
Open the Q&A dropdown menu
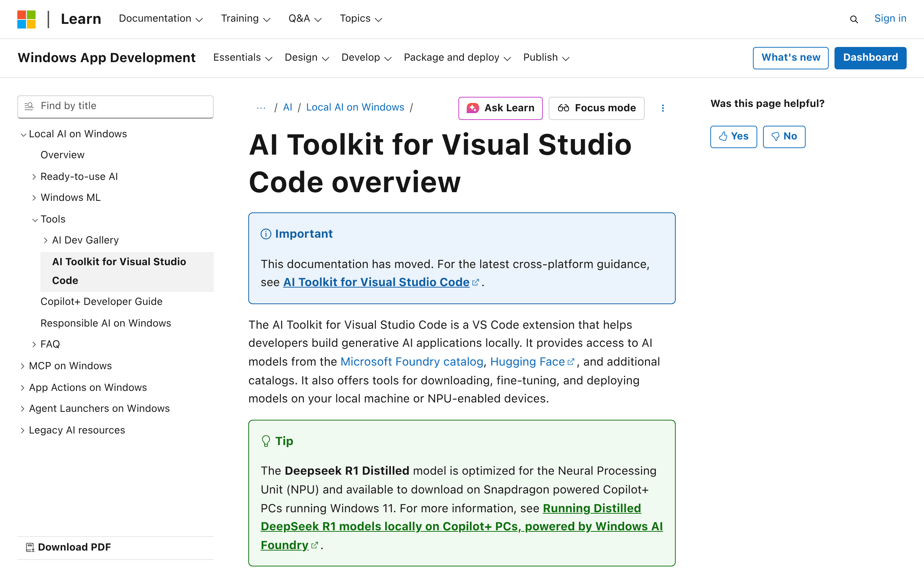(305, 19)
